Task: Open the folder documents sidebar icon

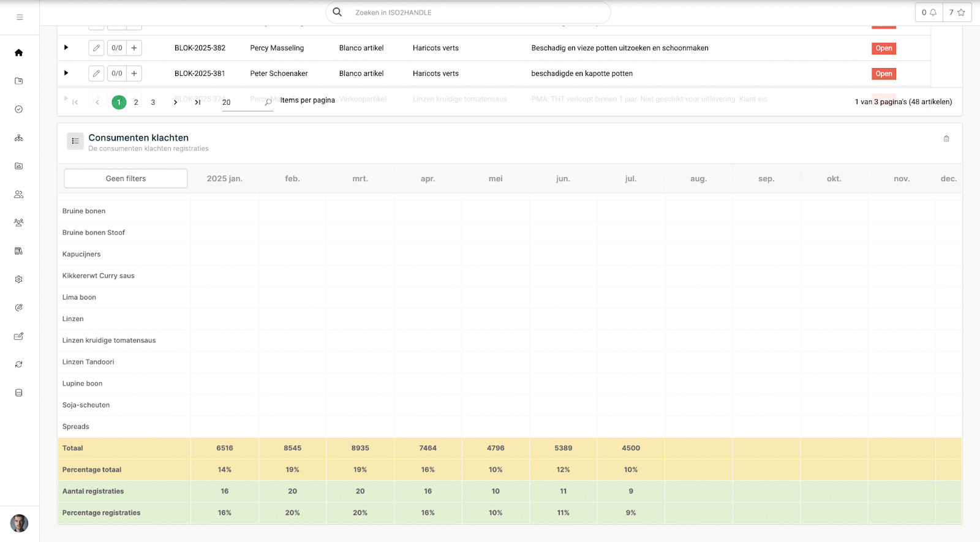Action: tap(19, 81)
